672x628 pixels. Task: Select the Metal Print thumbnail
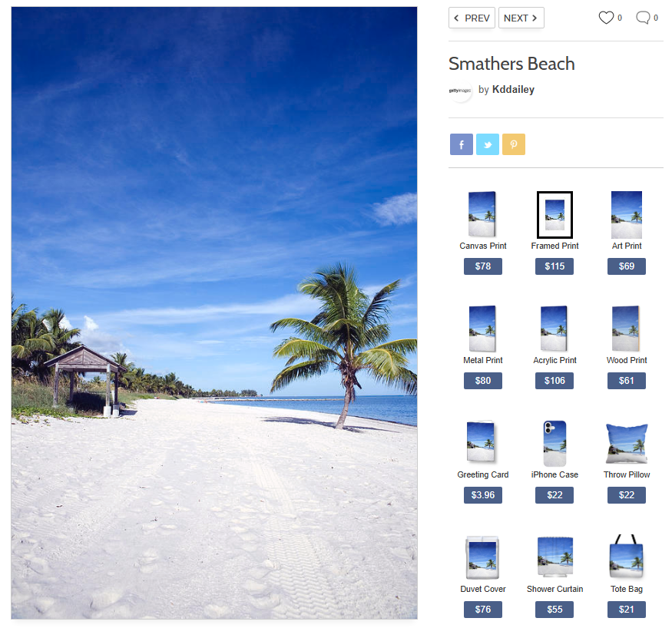click(482, 329)
